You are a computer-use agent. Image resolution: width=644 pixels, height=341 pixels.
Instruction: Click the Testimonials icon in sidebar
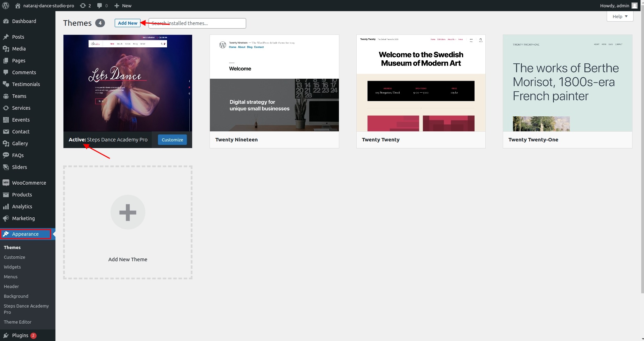coord(6,84)
